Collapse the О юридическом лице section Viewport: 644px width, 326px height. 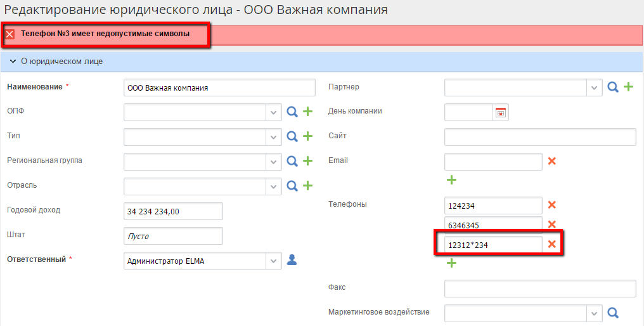[13, 62]
